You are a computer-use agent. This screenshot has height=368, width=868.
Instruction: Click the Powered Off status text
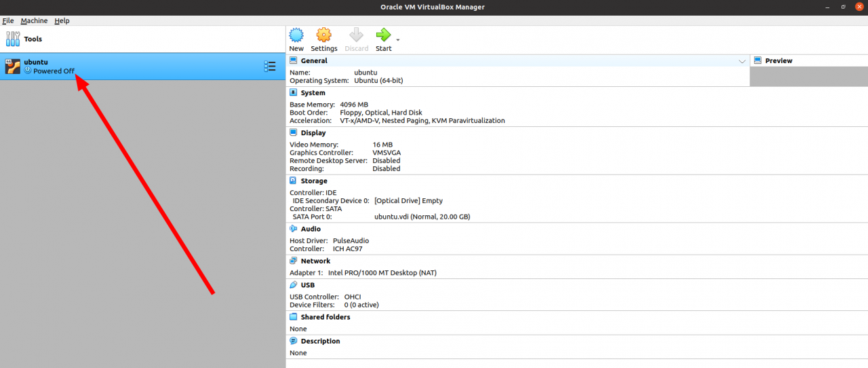pyautogui.click(x=54, y=71)
